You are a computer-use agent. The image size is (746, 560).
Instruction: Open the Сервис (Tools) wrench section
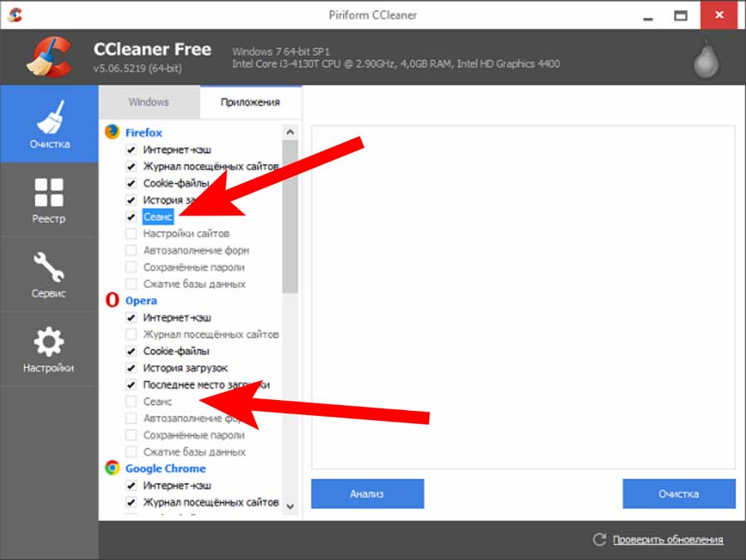(x=50, y=274)
